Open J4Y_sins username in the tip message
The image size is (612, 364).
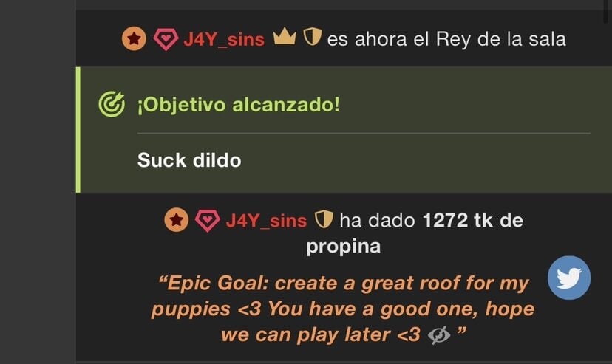coord(266,221)
